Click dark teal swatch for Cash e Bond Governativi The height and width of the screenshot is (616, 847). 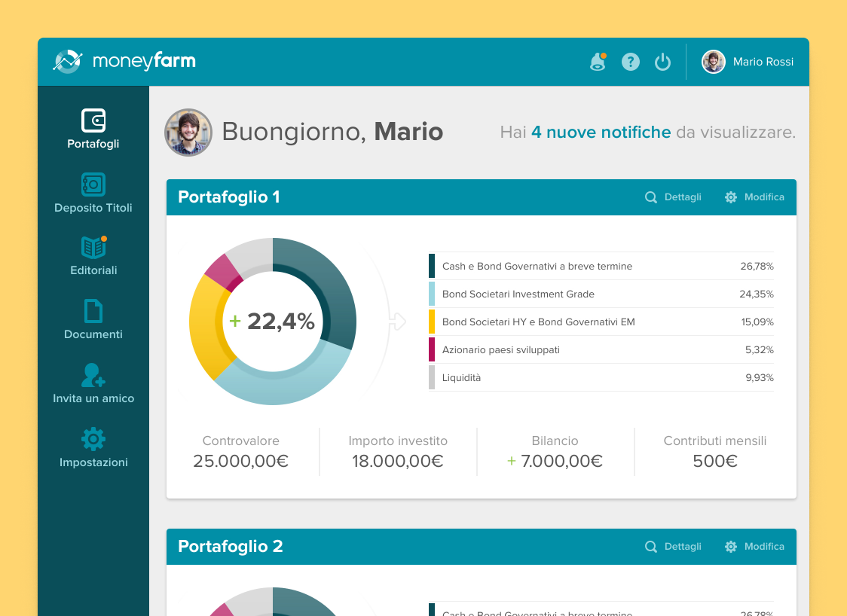[x=432, y=266]
